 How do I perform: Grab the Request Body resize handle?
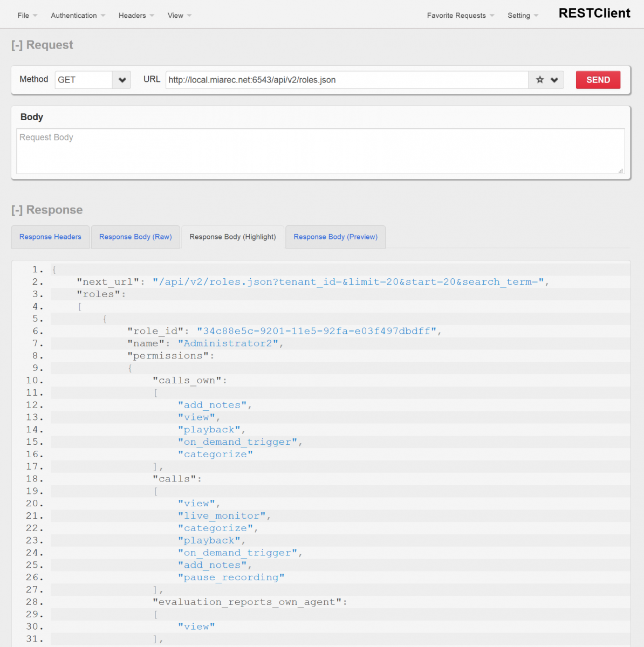pyautogui.click(x=621, y=170)
